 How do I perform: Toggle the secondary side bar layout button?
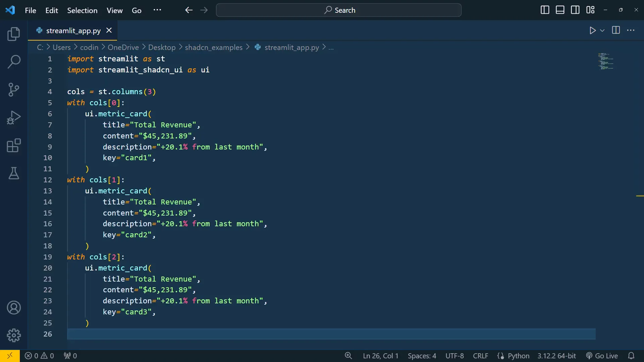click(x=575, y=10)
